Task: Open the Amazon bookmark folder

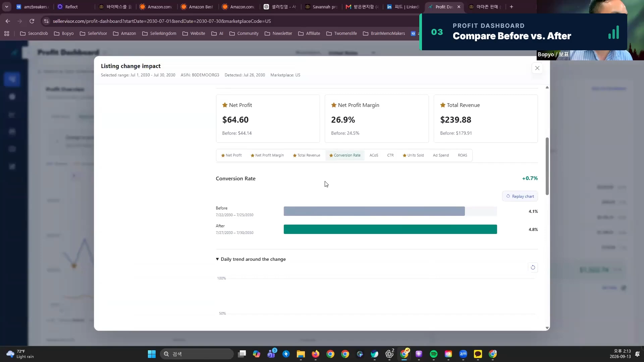Action: pyautogui.click(x=124, y=34)
